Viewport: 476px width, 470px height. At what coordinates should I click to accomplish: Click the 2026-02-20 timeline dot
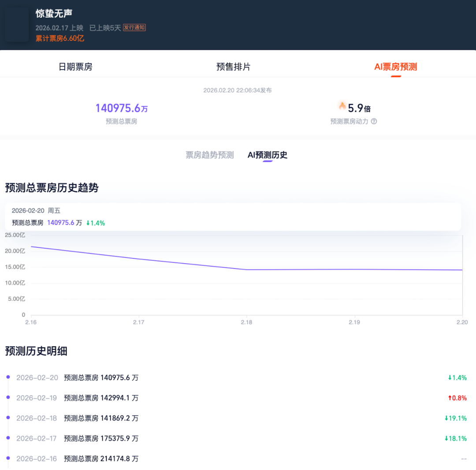(8, 377)
